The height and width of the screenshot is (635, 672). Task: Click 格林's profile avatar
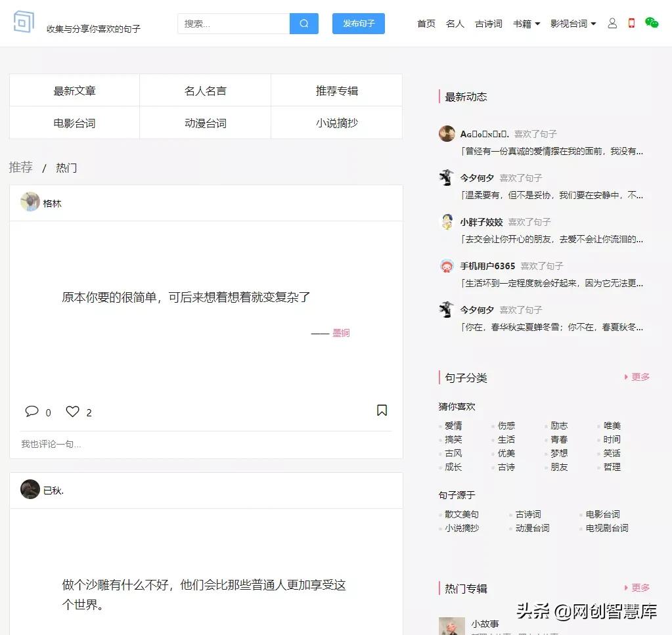tap(30, 202)
